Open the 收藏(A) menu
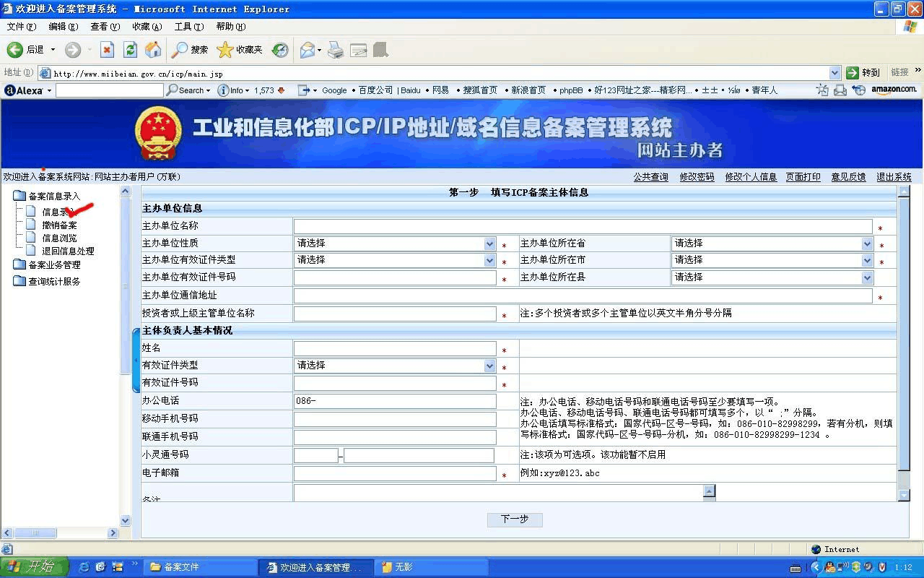The height and width of the screenshot is (578, 924). click(147, 27)
